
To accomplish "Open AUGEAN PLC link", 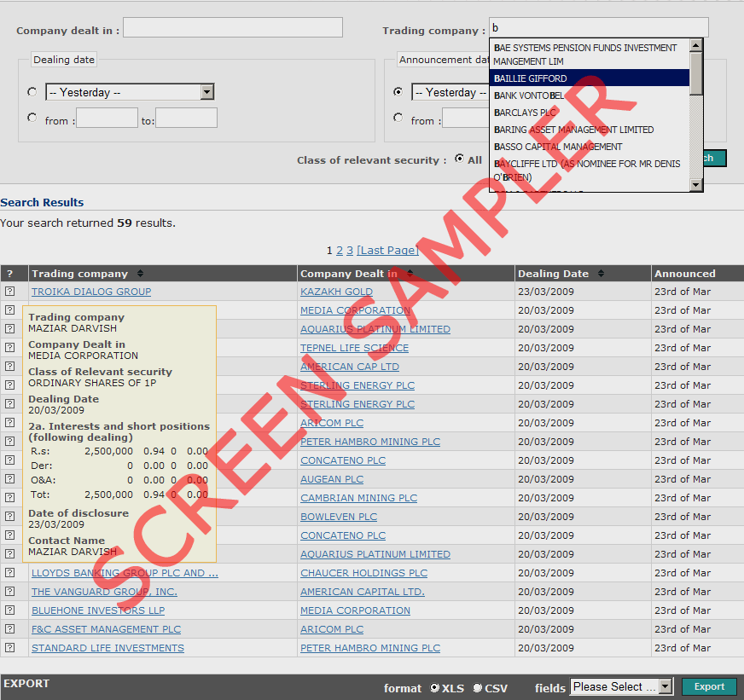I will (332, 479).
